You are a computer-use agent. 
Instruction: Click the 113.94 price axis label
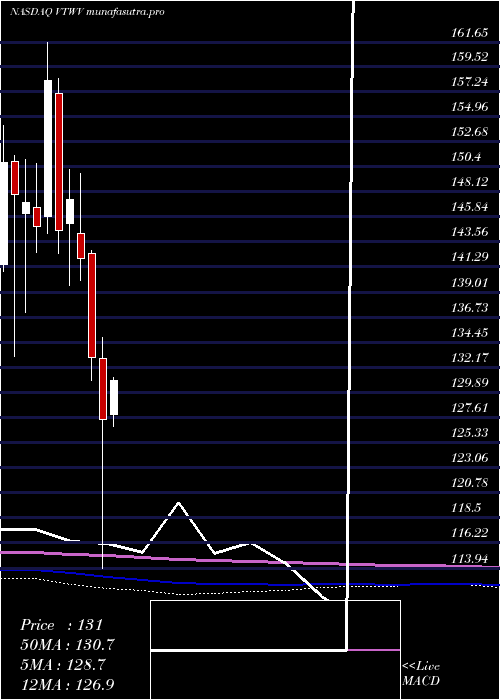(x=470, y=558)
